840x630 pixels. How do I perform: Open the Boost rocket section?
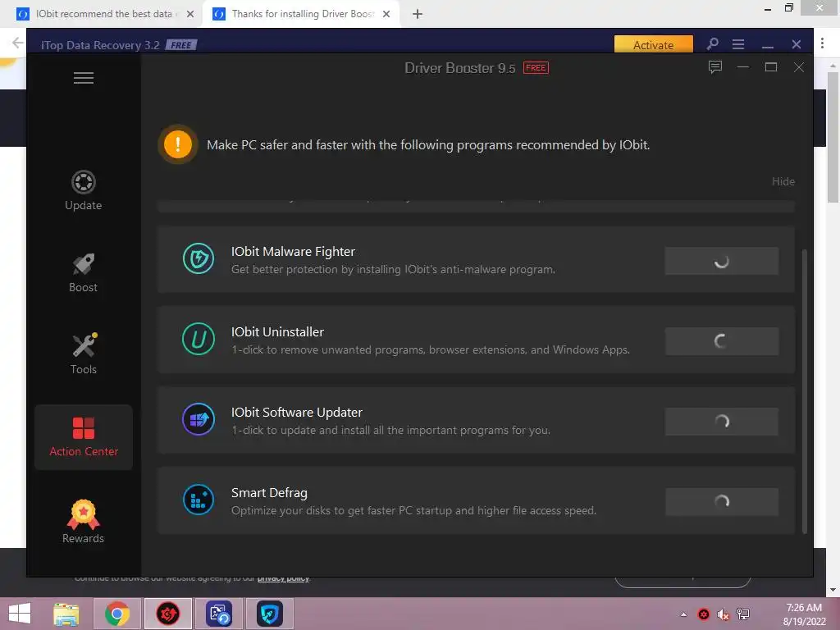84,272
